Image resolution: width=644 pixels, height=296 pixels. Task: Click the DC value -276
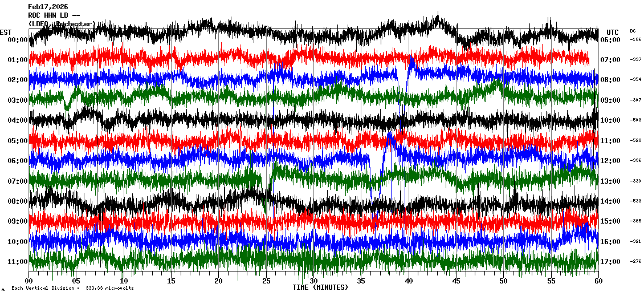point(635,261)
